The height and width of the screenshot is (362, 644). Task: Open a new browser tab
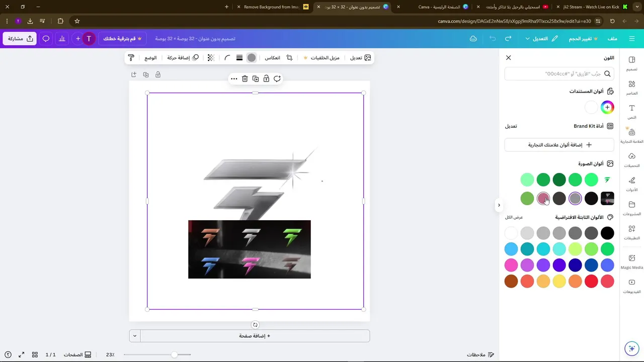tap(226, 7)
